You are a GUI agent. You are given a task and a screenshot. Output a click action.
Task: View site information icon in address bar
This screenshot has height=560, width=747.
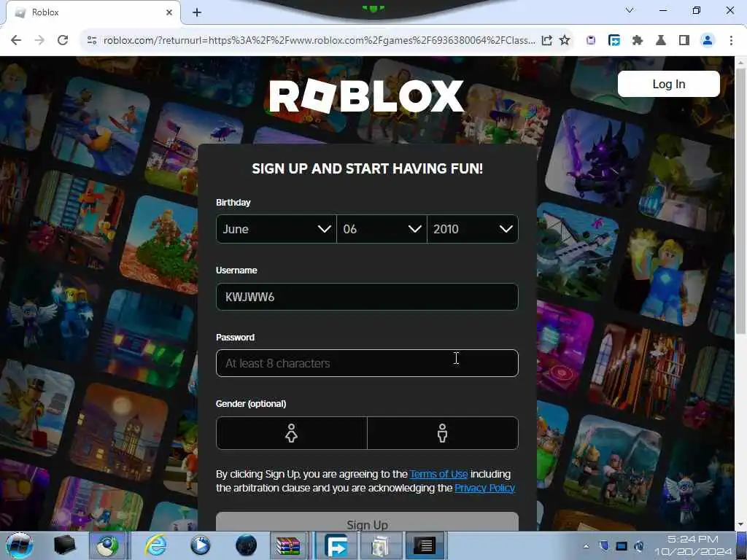click(x=92, y=41)
